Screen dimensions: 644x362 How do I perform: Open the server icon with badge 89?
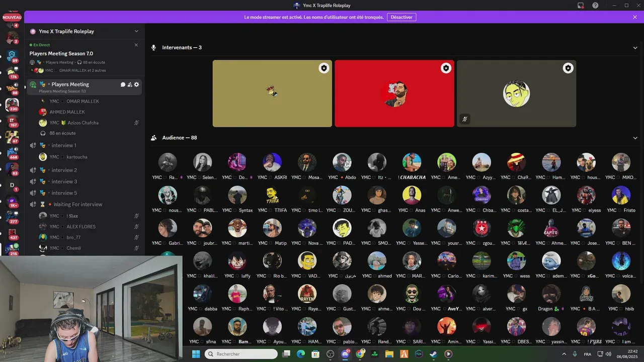pos(12,55)
